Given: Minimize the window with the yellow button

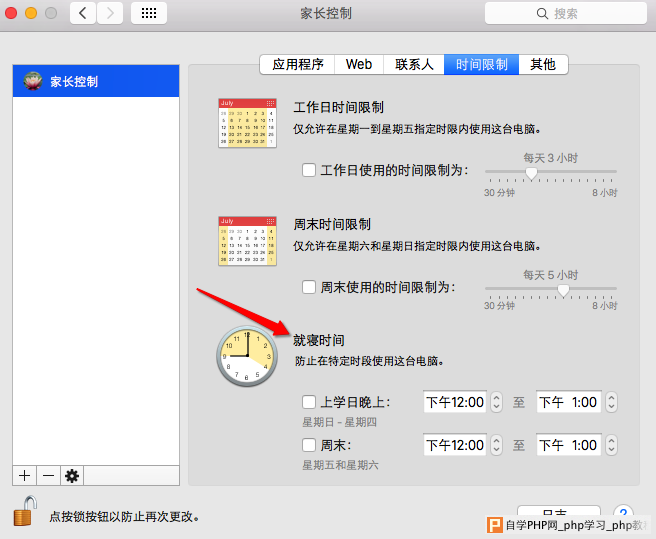Looking at the screenshot, I should [x=31, y=13].
